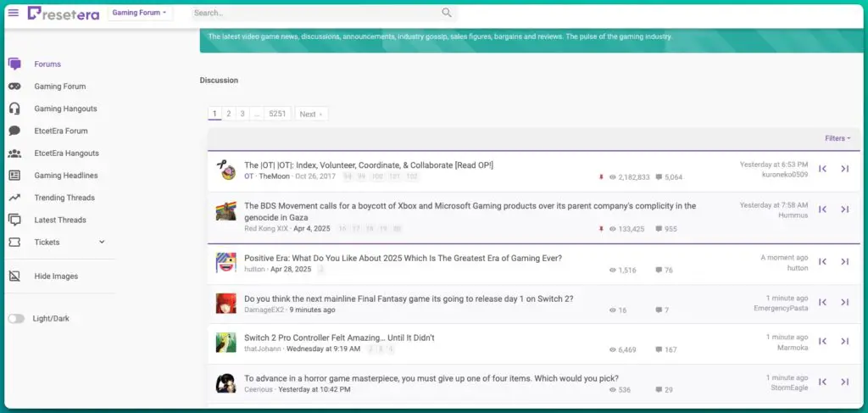This screenshot has height=413, width=868.
Task: Jump to first post of Final Fantasy thread
Action: [x=822, y=302]
